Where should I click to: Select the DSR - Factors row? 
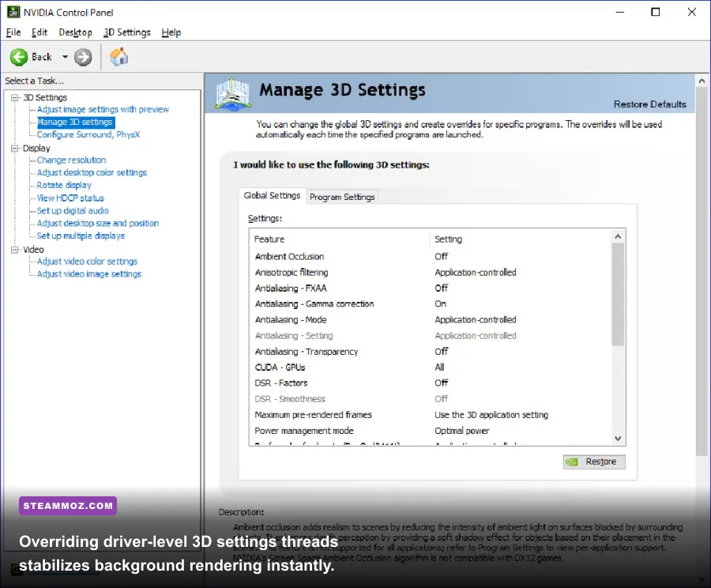(x=430, y=383)
